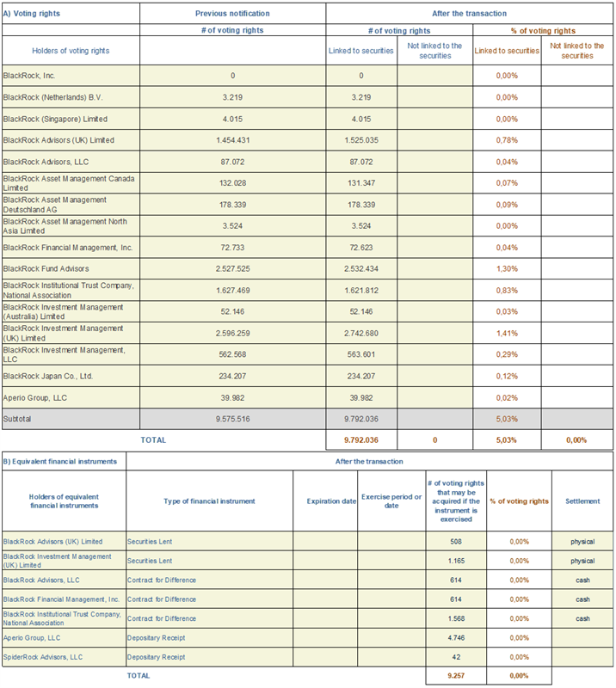Click previous notification value 1.454.431

(x=232, y=140)
